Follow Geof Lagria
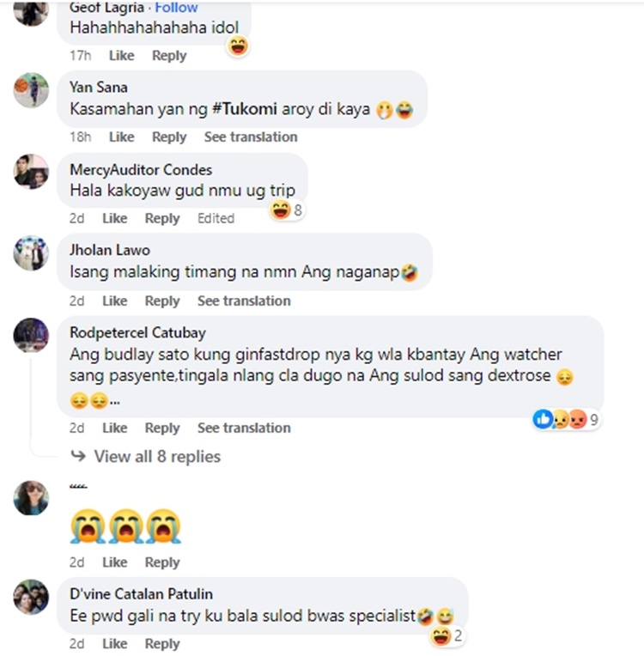The width and height of the screenshot is (644, 656). click(176, 7)
